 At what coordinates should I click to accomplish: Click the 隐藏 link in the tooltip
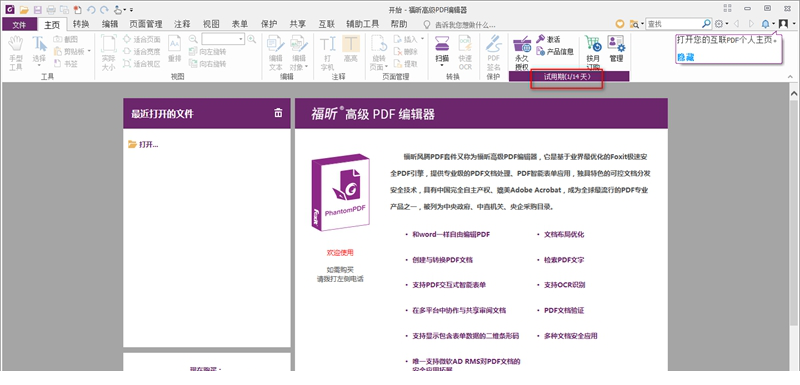(685, 58)
